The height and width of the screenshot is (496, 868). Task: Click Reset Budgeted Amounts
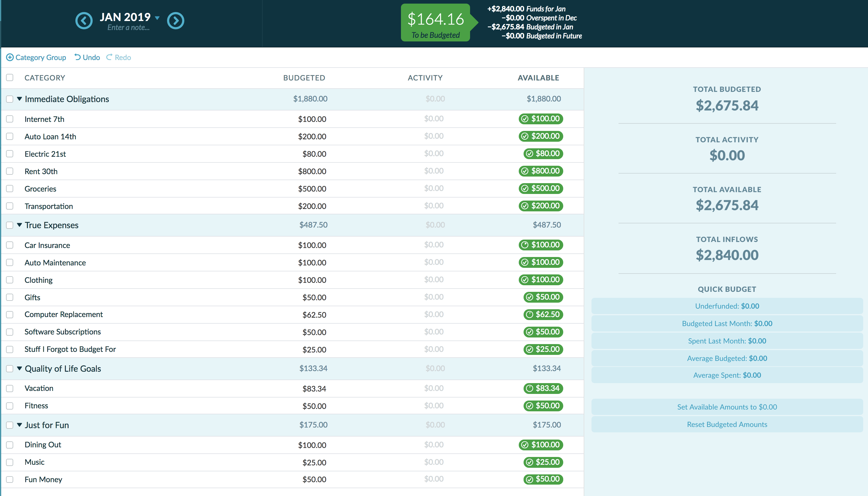[x=727, y=424]
